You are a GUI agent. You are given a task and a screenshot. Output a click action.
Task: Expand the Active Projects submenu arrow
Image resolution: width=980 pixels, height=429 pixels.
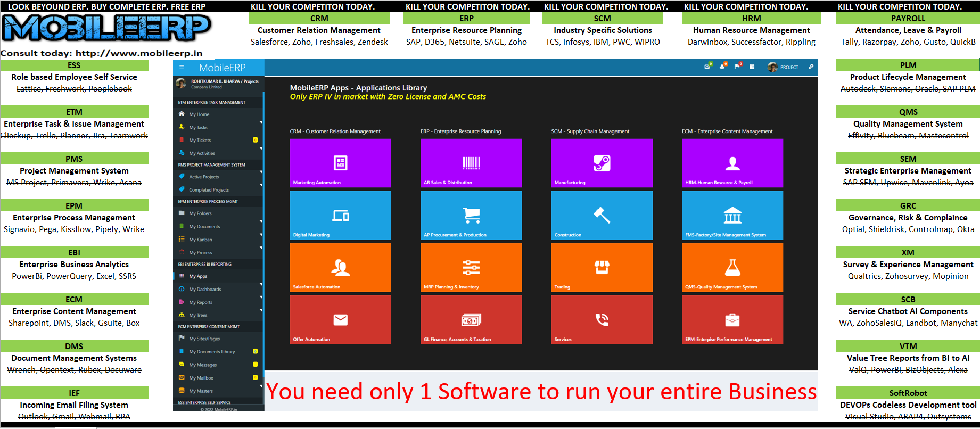click(261, 172)
